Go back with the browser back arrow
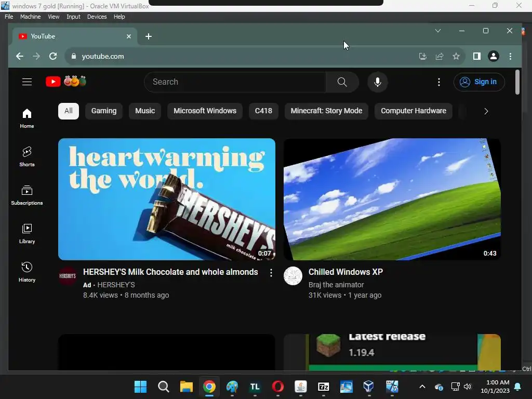Viewport: 532px width, 399px height. [20, 56]
